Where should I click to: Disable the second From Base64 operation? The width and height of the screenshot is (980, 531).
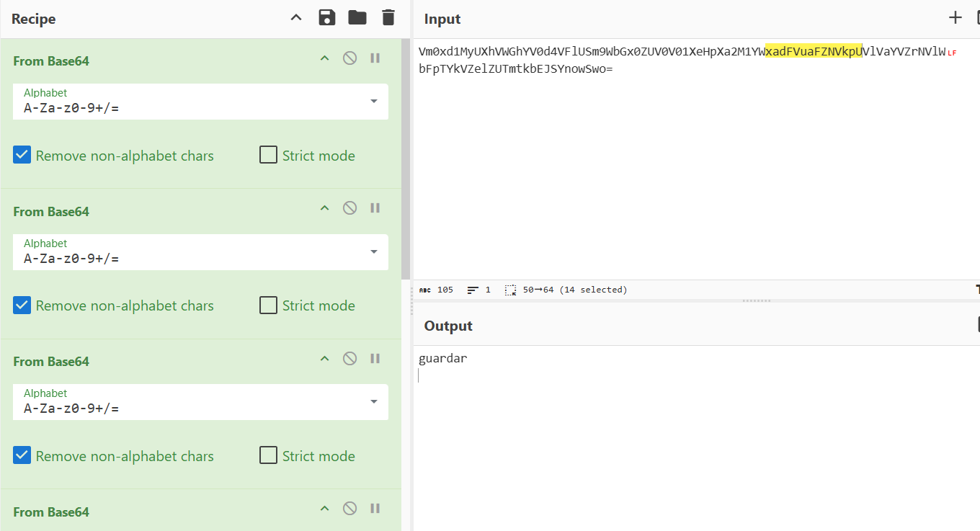(349, 208)
